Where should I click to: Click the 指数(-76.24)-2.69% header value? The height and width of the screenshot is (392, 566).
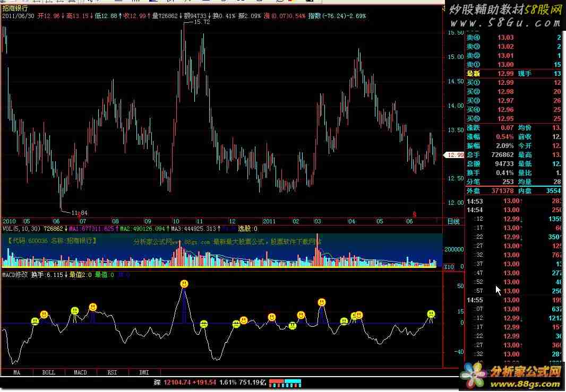(x=337, y=16)
